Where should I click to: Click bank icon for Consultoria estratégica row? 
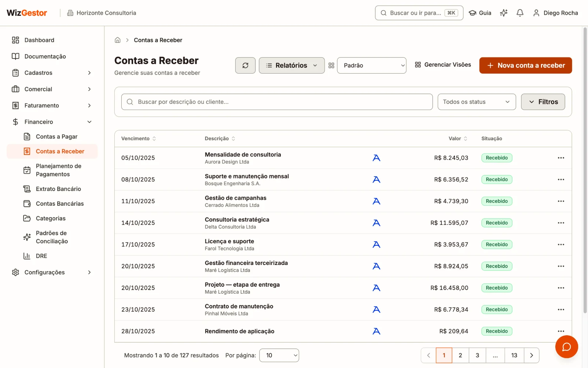(376, 223)
